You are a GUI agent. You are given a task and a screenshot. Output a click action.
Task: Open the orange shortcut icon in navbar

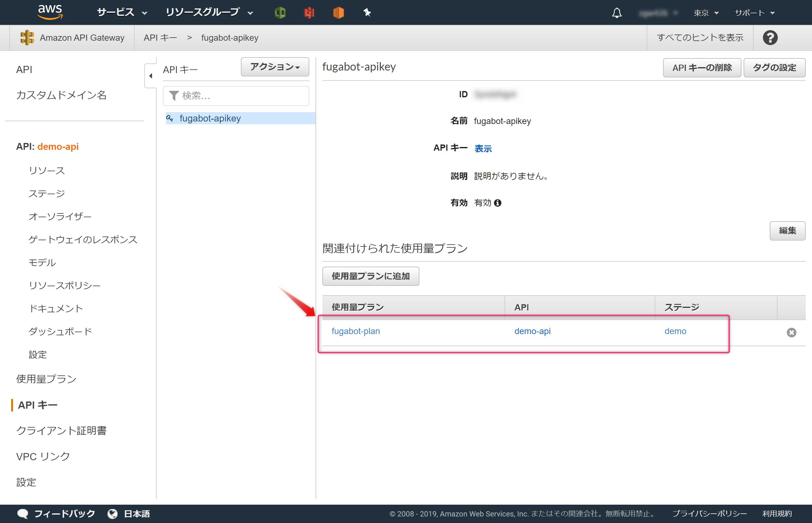coord(339,13)
